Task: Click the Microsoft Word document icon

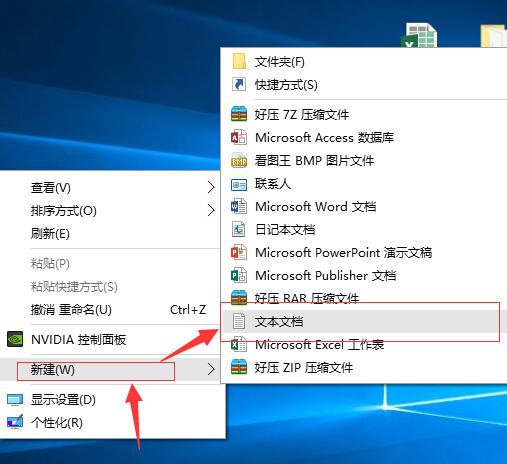Action: (239, 207)
